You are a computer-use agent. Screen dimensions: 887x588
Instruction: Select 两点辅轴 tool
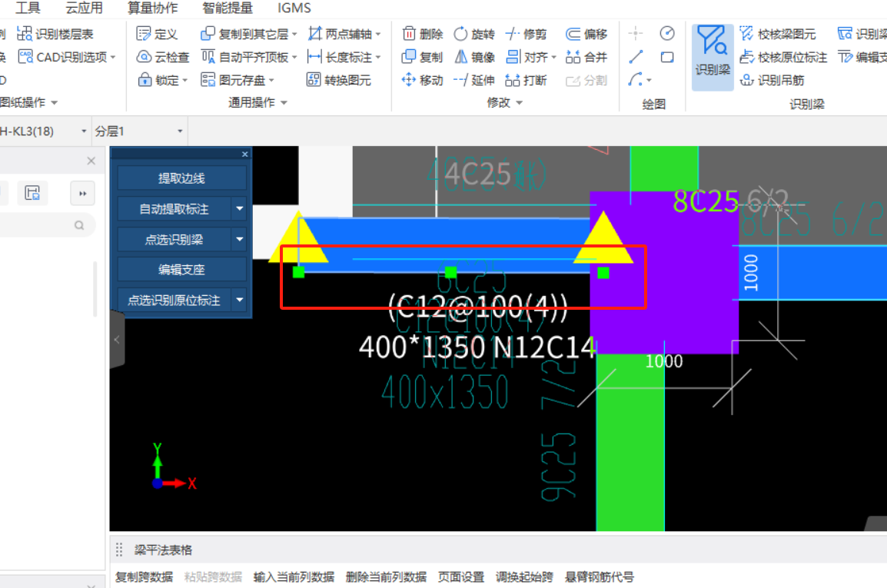pos(344,34)
